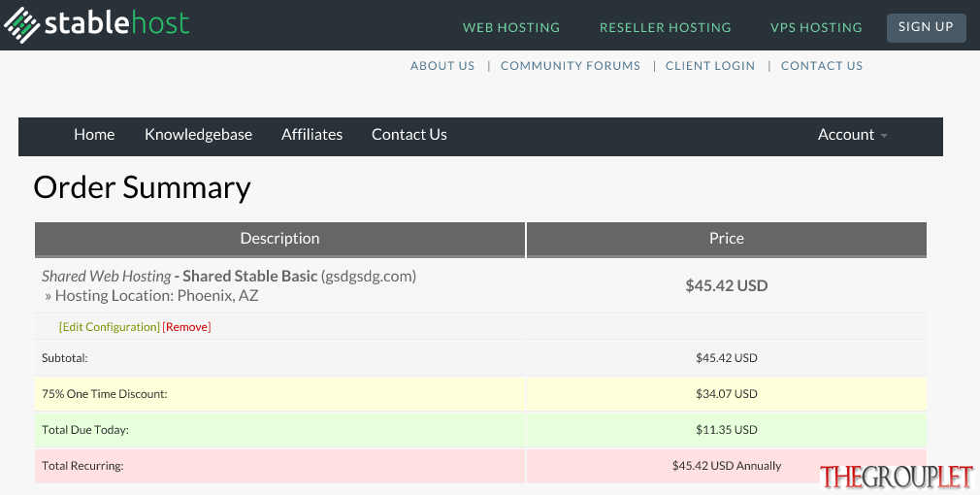This screenshot has width=980, height=495.
Task: Click the bold $45.42 USD product price
Action: [x=726, y=285]
